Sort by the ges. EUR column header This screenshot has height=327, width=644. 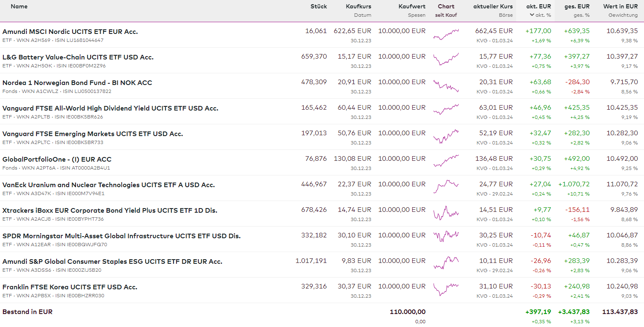[576, 6]
